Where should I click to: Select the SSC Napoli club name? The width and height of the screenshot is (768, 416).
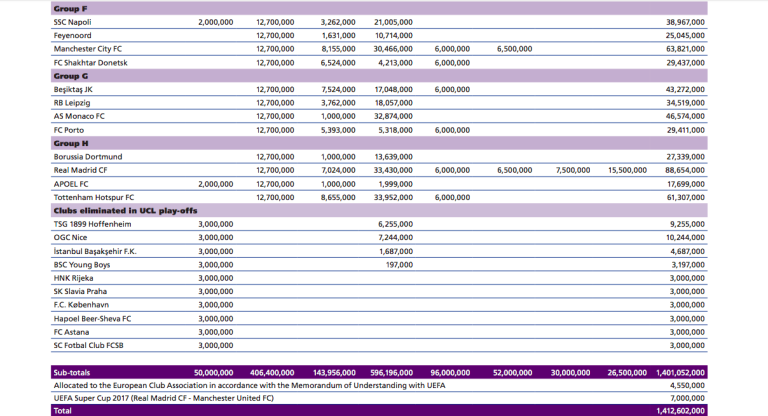(76, 21)
